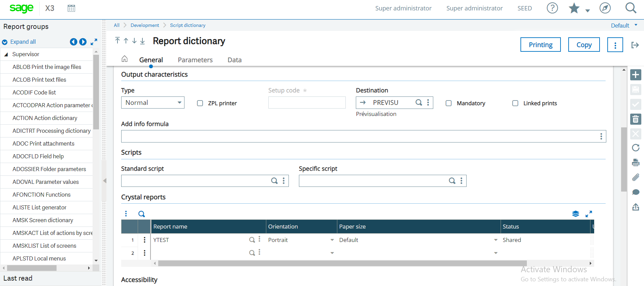This screenshot has width=644, height=286.
Task: Maximize the Report groups panel
Action: 94,42
